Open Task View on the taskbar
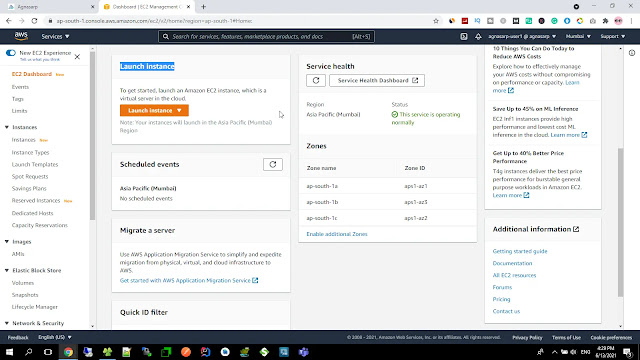Screen dimensions: 640x360 pos(48,352)
